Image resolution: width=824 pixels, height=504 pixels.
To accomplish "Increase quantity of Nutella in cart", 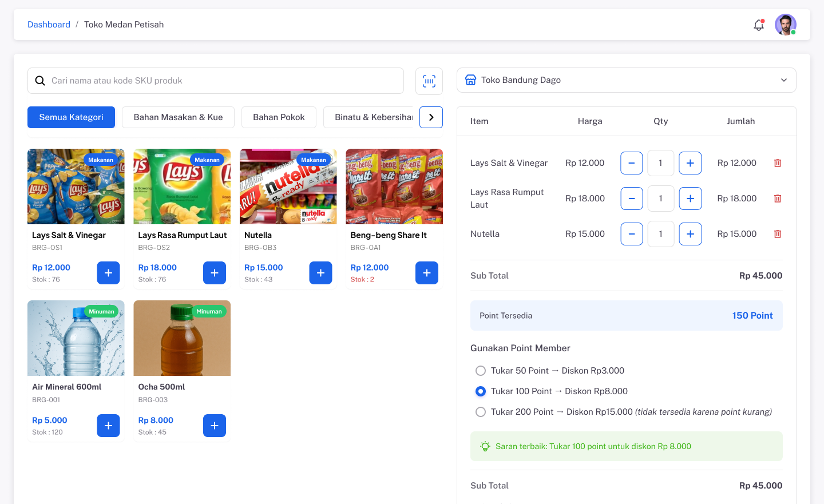I will coord(690,234).
